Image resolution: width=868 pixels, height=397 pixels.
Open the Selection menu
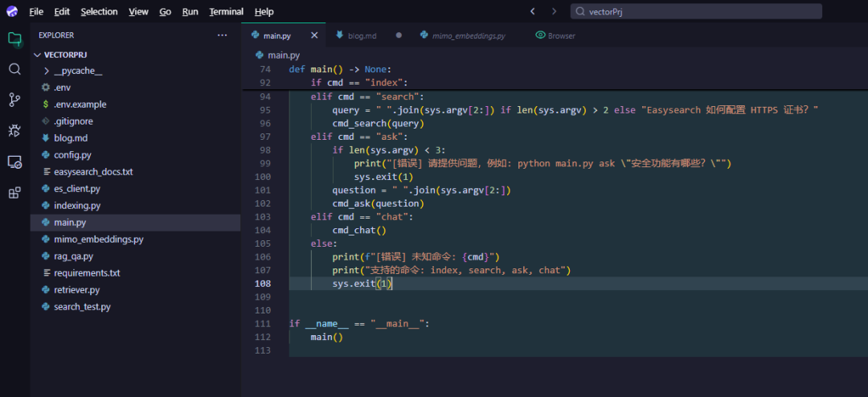click(x=99, y=11)
